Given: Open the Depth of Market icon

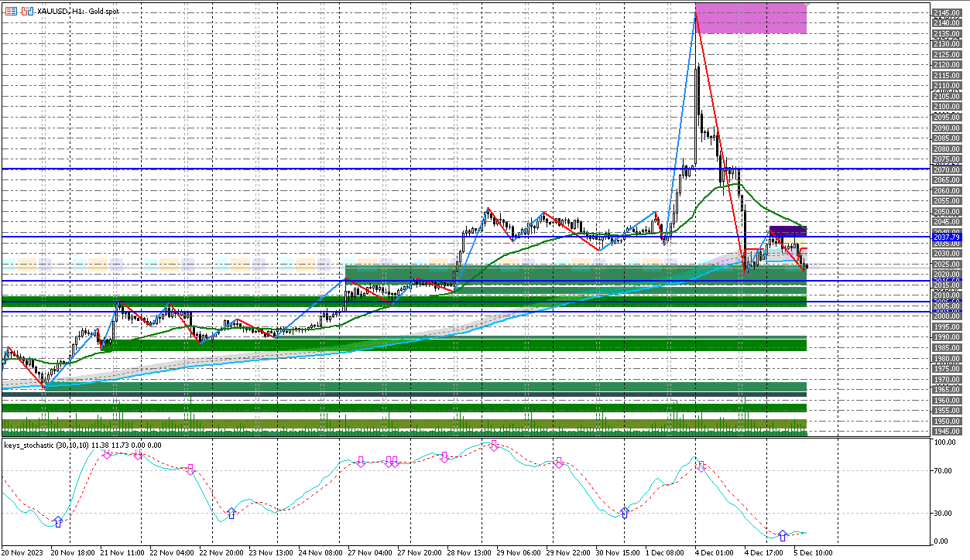Looking at the screenshot, I should (x=12, y=12).
